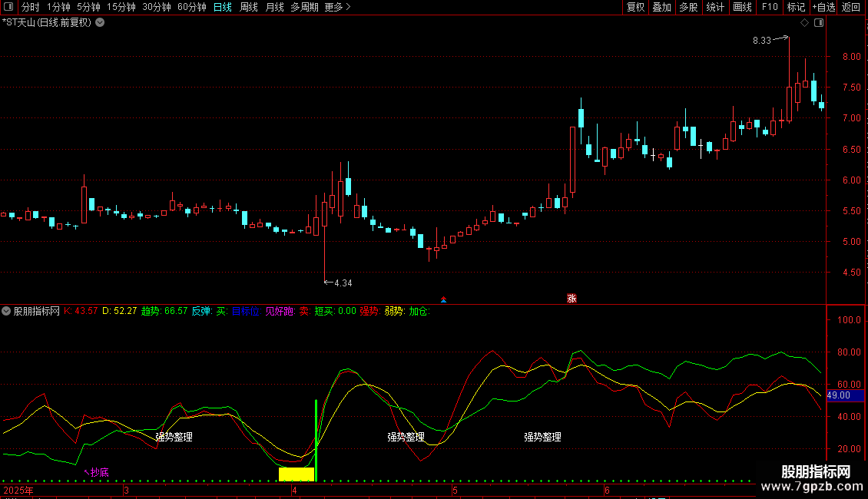This screenshot has height=499, width=868.
Task: Click the 抄底 signal label
Action: 100,472
